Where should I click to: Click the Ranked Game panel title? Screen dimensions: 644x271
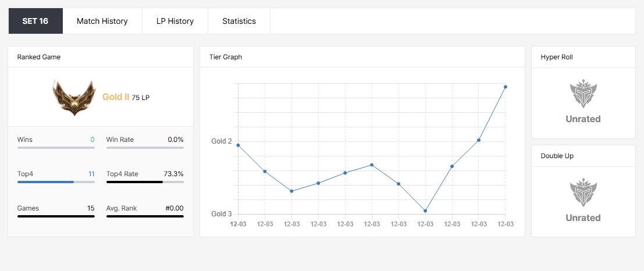[x=39, y=57]
